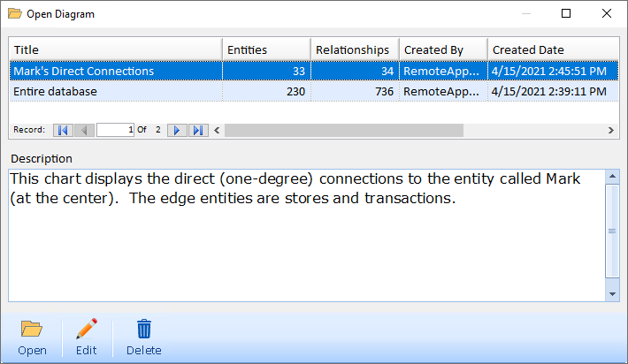Click the current record number field

115,130
